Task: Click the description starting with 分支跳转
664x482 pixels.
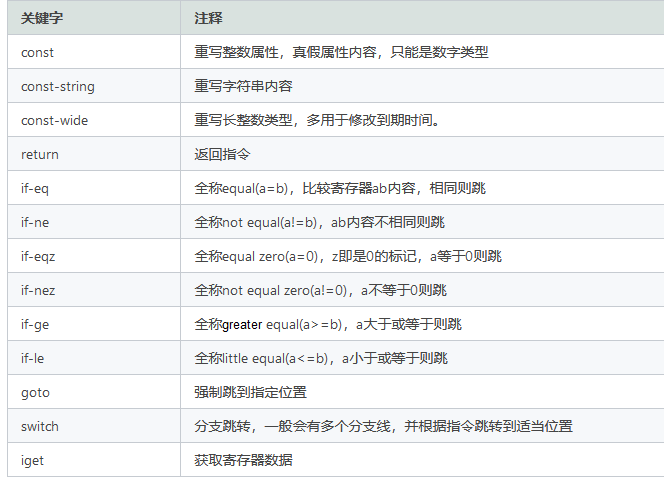Action: tap(383, 426)
